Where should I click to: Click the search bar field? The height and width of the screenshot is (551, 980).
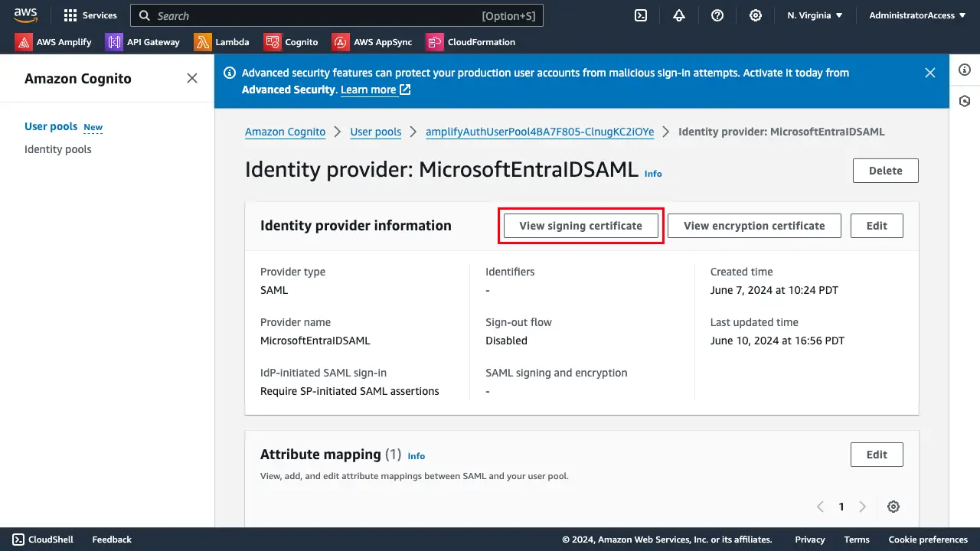point(337,15)
